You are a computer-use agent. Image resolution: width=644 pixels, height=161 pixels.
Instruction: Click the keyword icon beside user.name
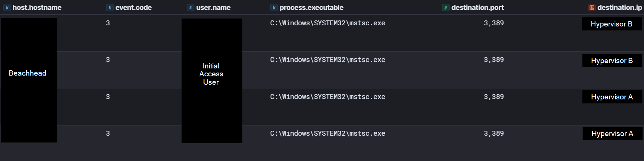click(191, 8)
